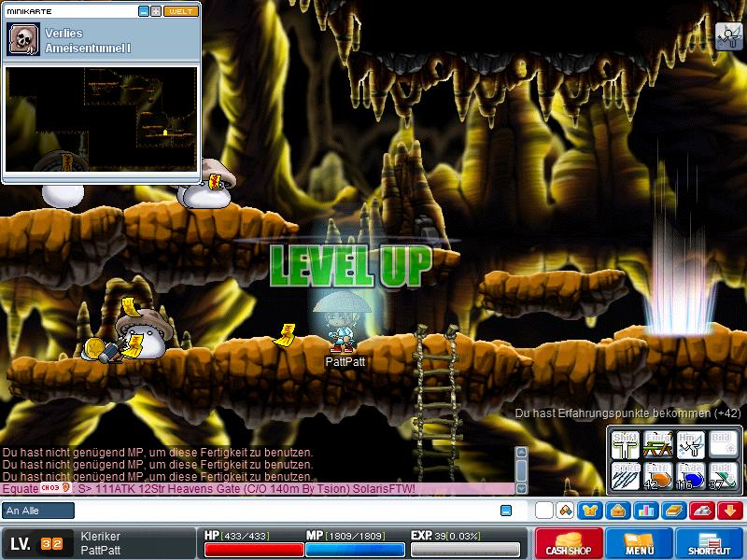Open the Shortcut panel
The height and width of the screenshot is (560, 747).
point(709,542)
